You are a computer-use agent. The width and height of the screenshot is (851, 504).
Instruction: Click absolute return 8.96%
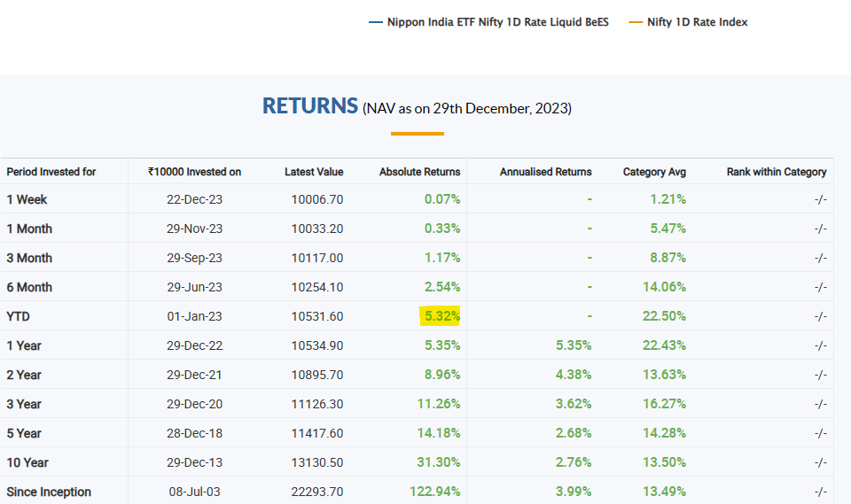[441, 376]
